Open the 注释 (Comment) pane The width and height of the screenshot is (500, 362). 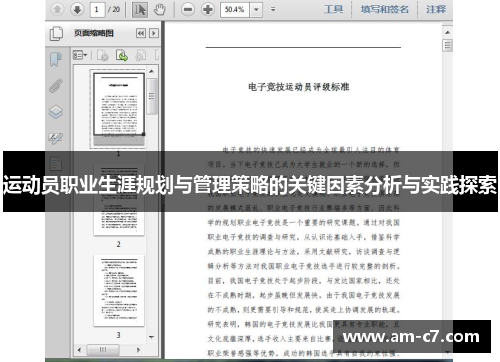(436, 9)
